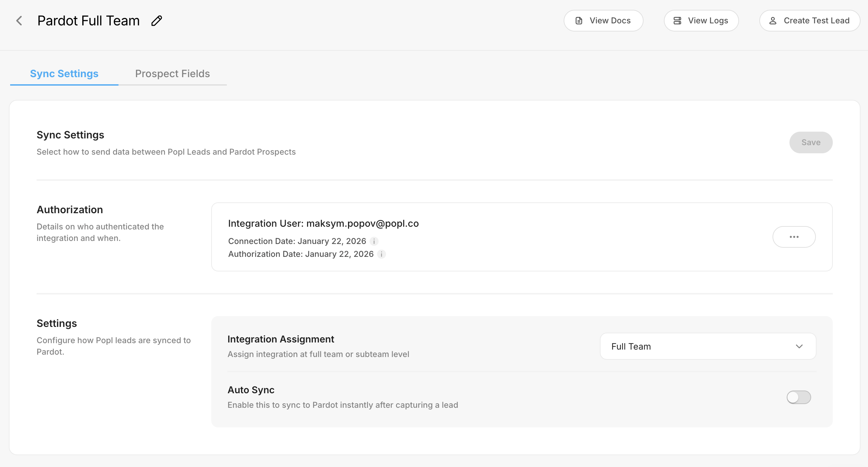Open the Integration Assignment dropdown
This screenshot has width=868, height=467.
click(708, 346)
